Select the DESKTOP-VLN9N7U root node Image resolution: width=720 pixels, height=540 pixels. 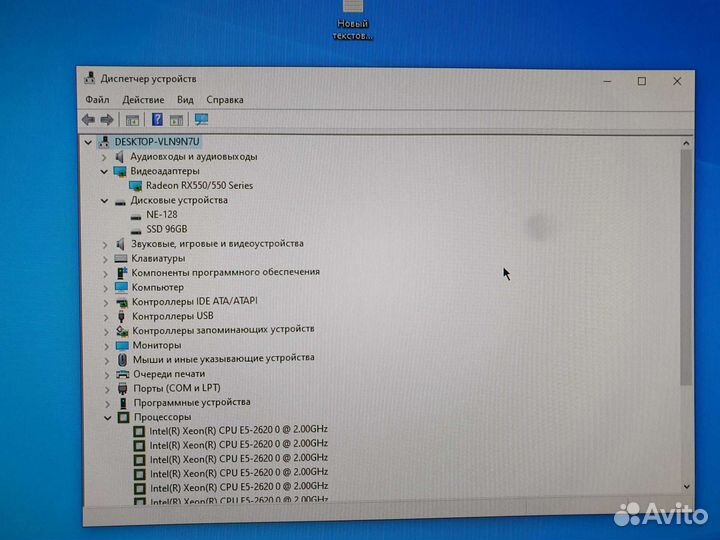157,142
